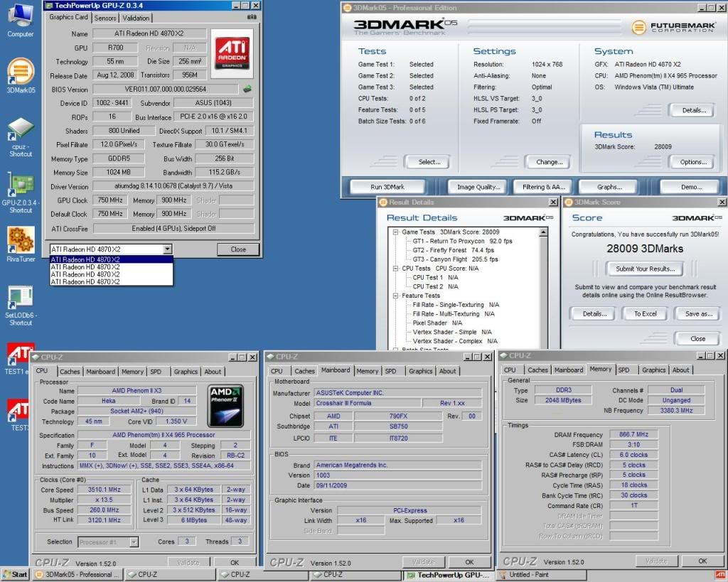Select the GT1 - Return To Proxycon row
The height and width of the screenshot is (582, 728).
pyautogui.click(x=462, y=242)
